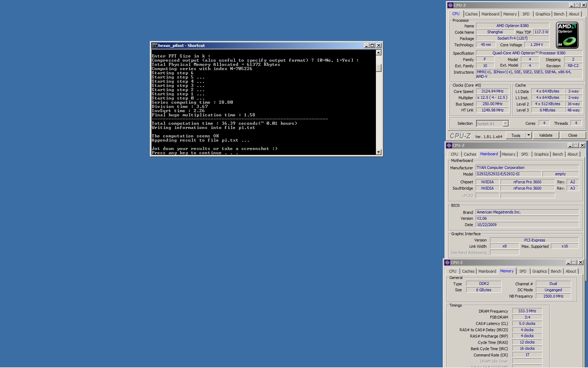Click the console scrollbar up arrow
This screenshot has height=368, width=588.
click(x=378, y=53)
